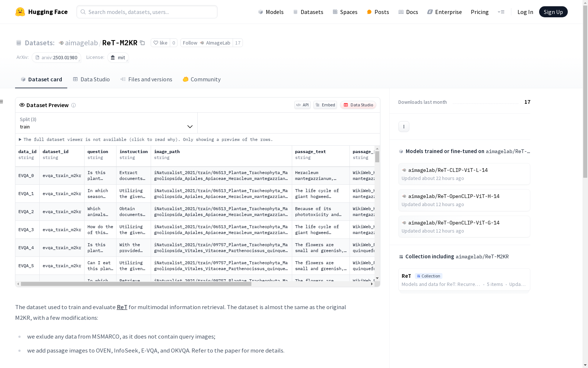Image resolution: width=588 pixels, height=368 pixels.
Task: Open Posts in the top navigation
Action: tap(378, 12)
